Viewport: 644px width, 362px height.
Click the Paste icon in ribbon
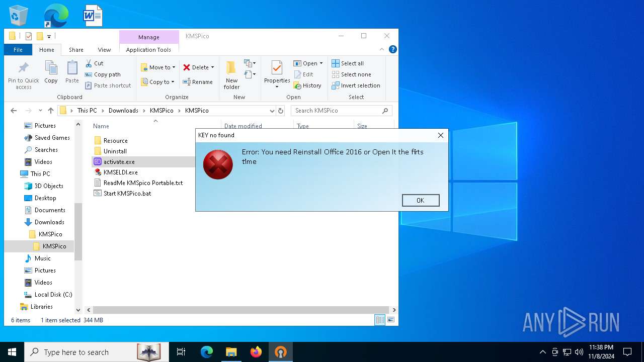pyautogui.click(x=72, y=72)
